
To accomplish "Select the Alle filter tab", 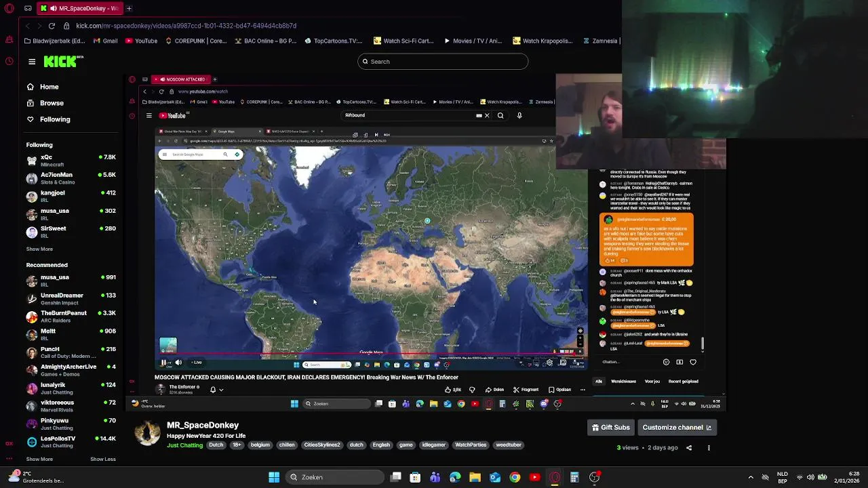I will (x=599, y=382).
